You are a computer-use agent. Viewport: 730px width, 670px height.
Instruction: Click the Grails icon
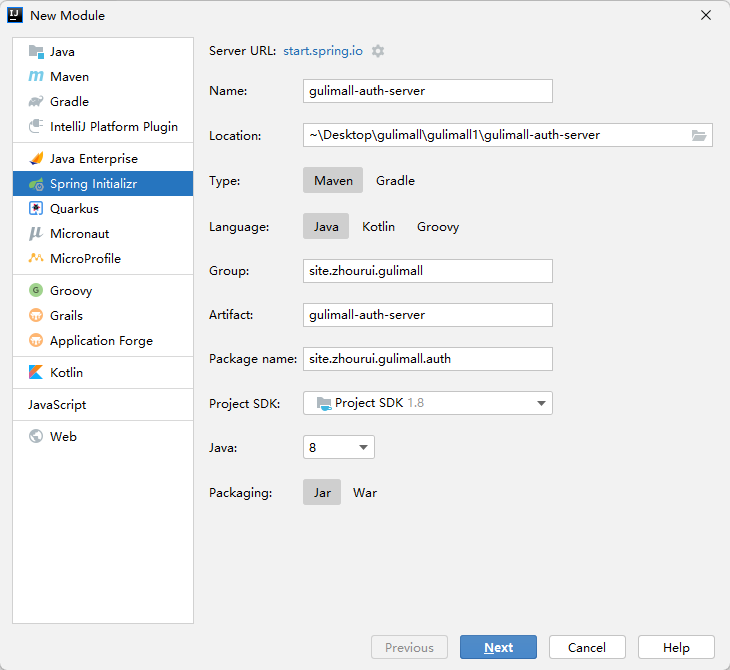coord(36,315)
